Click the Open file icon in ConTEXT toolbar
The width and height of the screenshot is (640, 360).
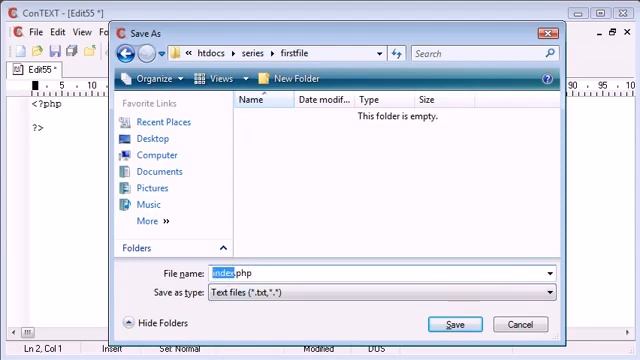[x=38, y=51]
